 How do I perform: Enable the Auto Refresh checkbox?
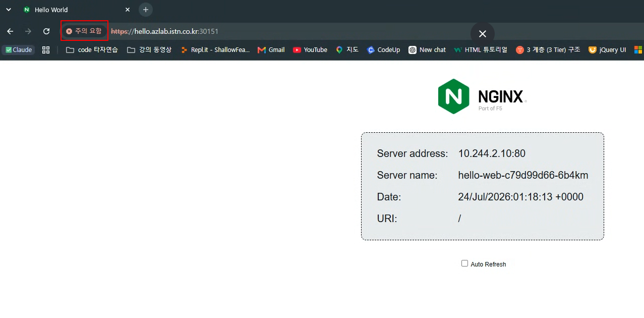pos(464,263)
